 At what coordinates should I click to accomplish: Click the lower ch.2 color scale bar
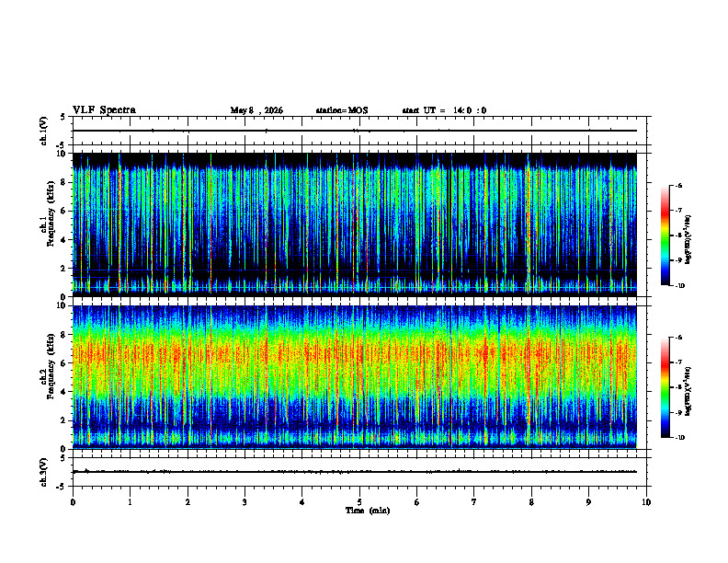point(665,387)
